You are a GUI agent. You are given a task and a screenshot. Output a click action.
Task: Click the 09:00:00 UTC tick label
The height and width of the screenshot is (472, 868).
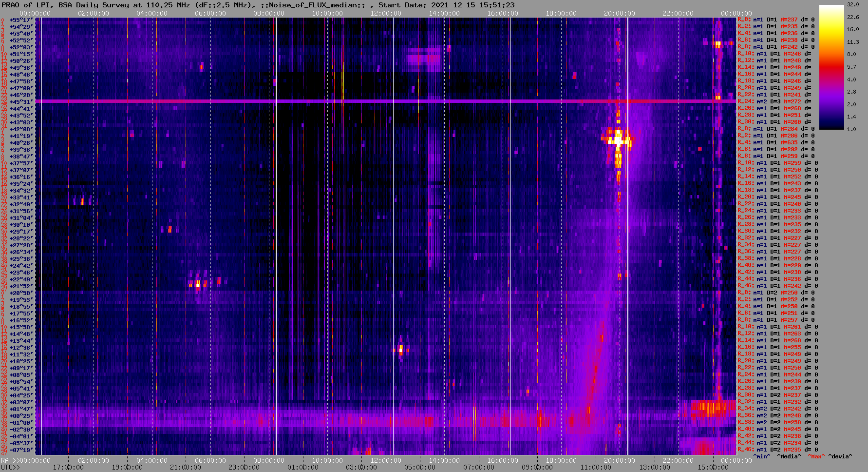click(537, 467)
